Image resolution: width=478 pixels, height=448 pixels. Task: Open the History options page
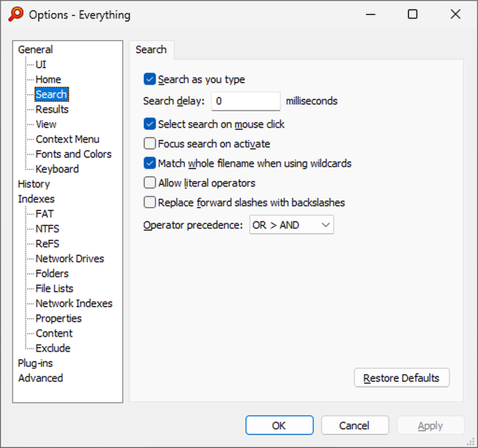[x=34, y=184]
